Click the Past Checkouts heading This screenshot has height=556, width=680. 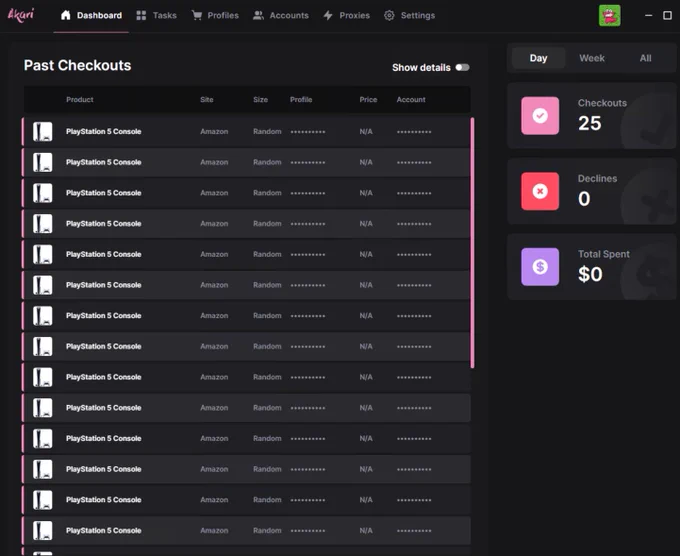(78, 65)
